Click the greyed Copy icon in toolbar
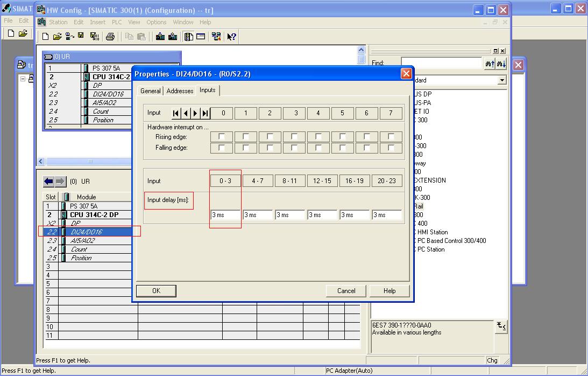 129,37
